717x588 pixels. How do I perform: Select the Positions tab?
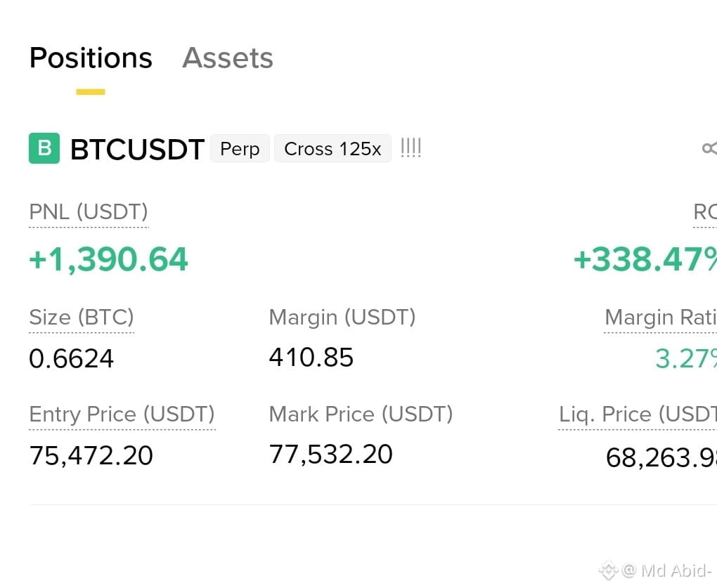tap(91, 58)
